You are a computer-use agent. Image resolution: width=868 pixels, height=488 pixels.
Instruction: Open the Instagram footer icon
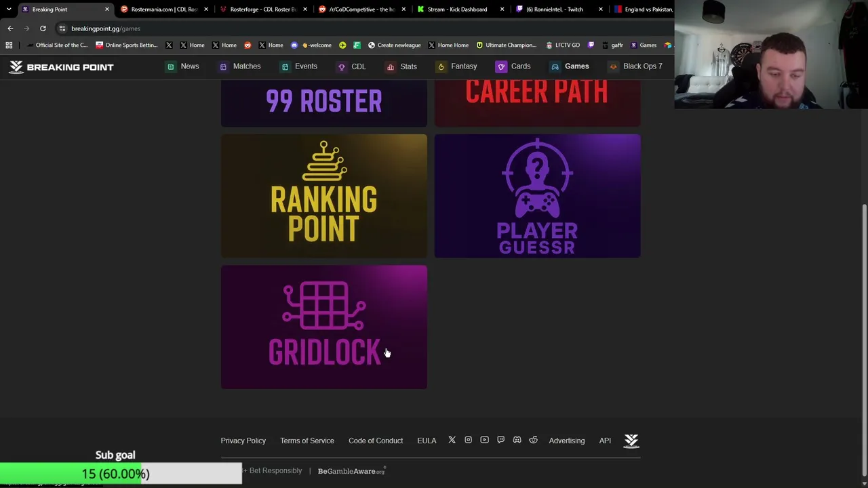[x=468, y=441]
